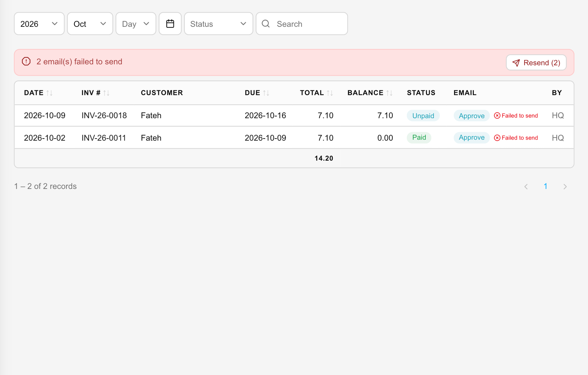Image resolution: width=588 pixels, height=375 pixels.
Task: Open the calendar date picker icon
Action: click(x=170, y=24)
